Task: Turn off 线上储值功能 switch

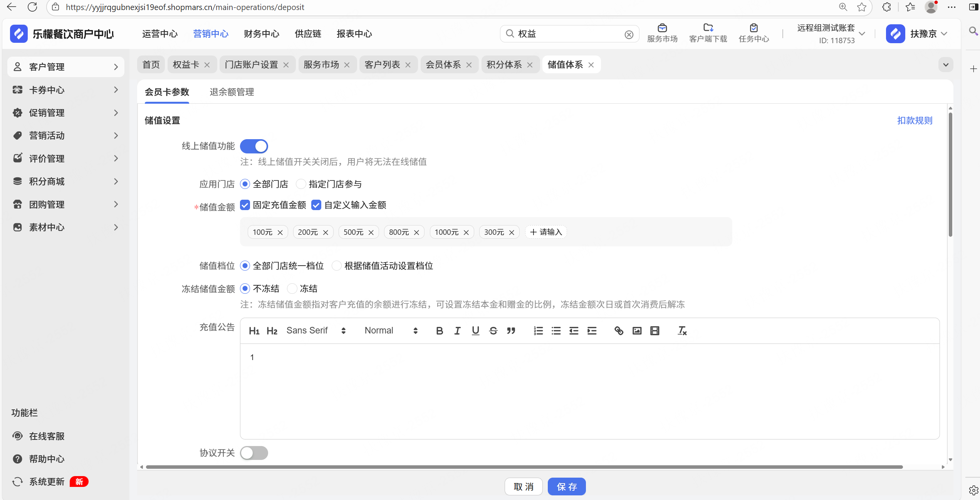Action: (254, 146)
